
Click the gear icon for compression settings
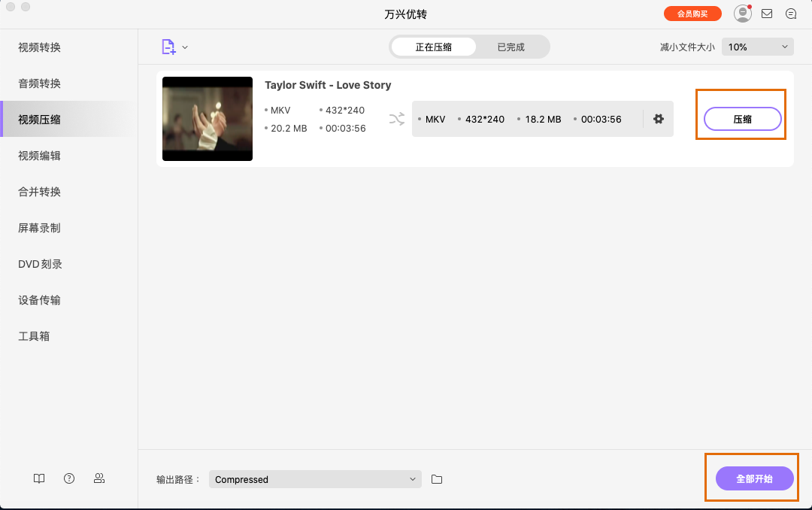click(x=659, y=119)
